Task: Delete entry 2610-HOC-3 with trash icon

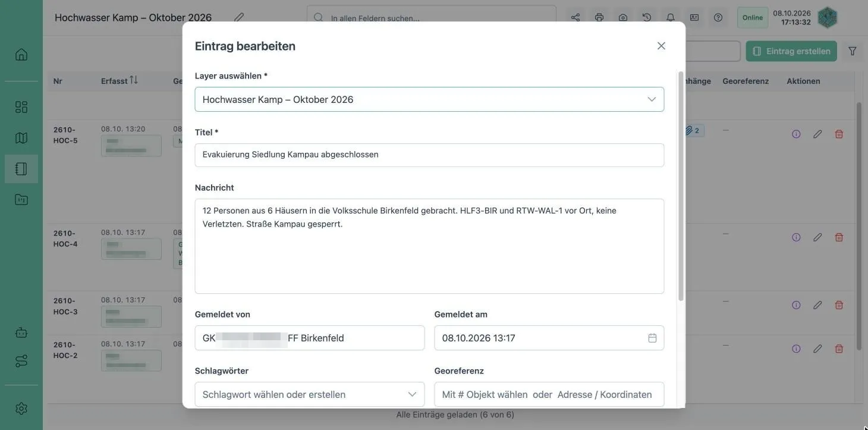Action: pyautogui.click(x=839, y=305)
